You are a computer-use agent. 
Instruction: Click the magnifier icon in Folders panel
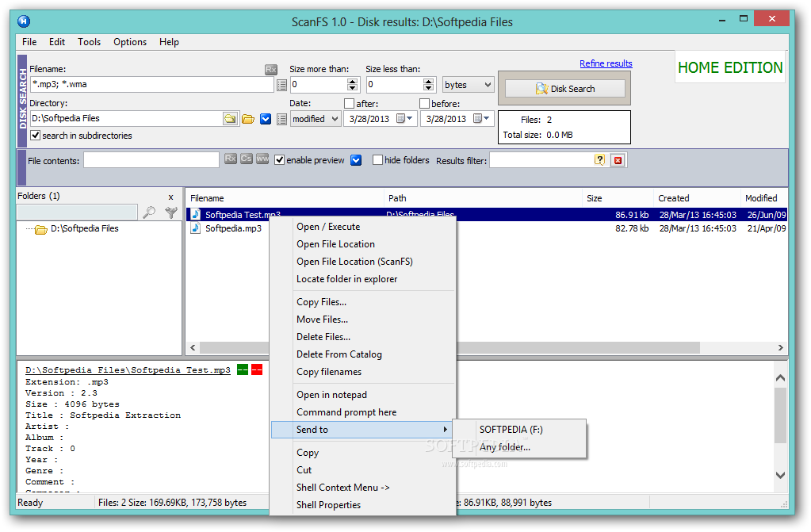149,212
